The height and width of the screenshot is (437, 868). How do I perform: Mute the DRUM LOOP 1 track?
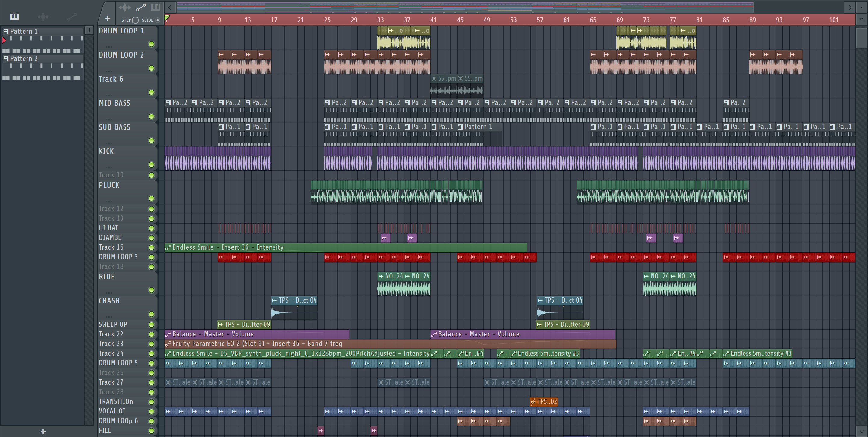point(151,44)
